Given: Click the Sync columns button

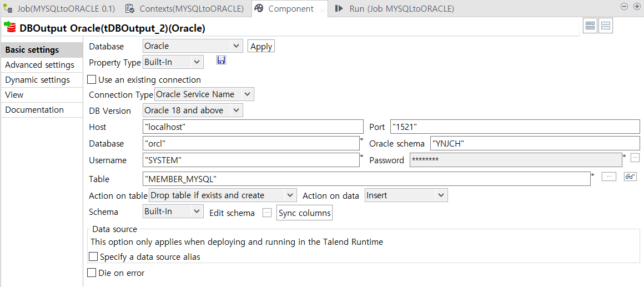Looking at the screenshot, I should click(x=304, y=213).
